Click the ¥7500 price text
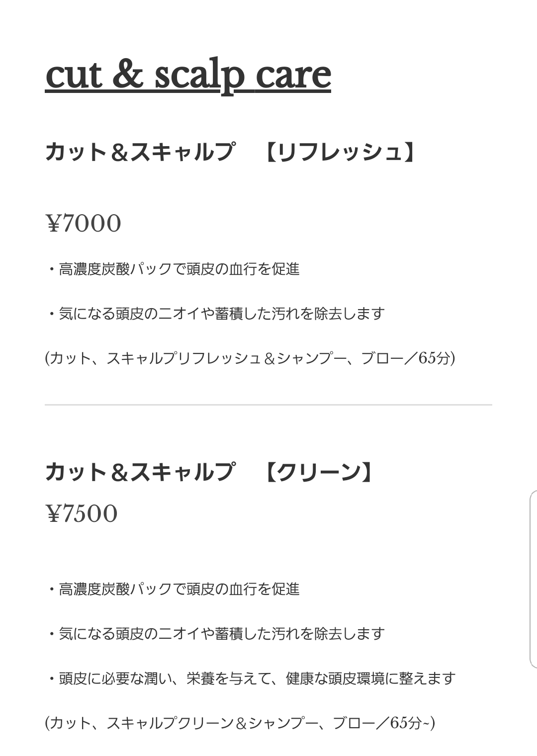This screenshot has width=537, height=756. [82, 513]
